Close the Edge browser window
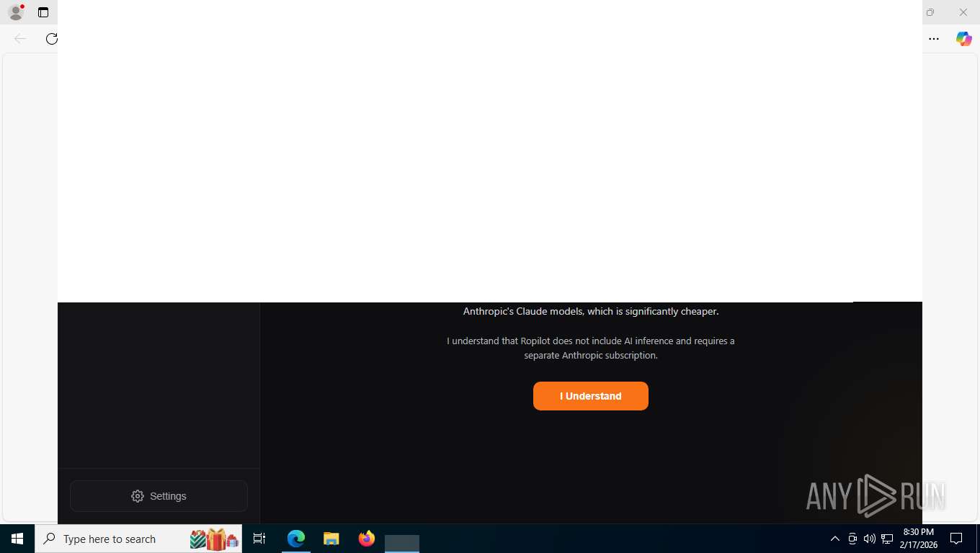980x553 pixels. [x=963, y=12]
